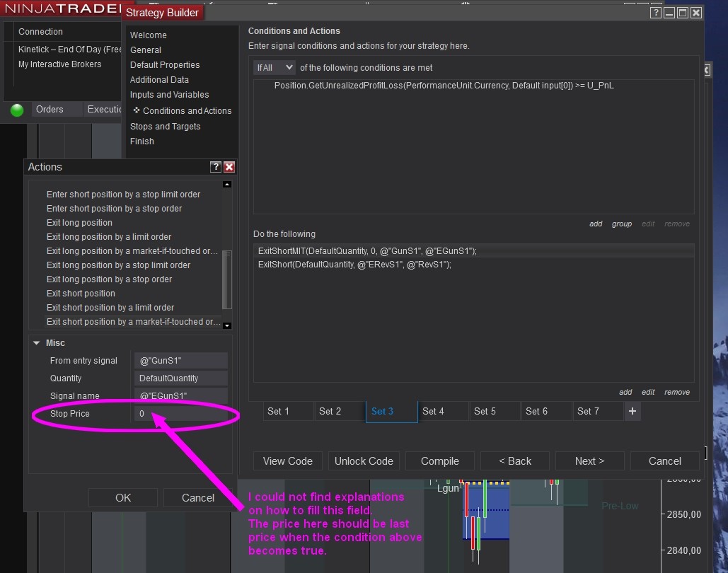Confirm the action with OK
Screen dimensions: 728x573
122,497
